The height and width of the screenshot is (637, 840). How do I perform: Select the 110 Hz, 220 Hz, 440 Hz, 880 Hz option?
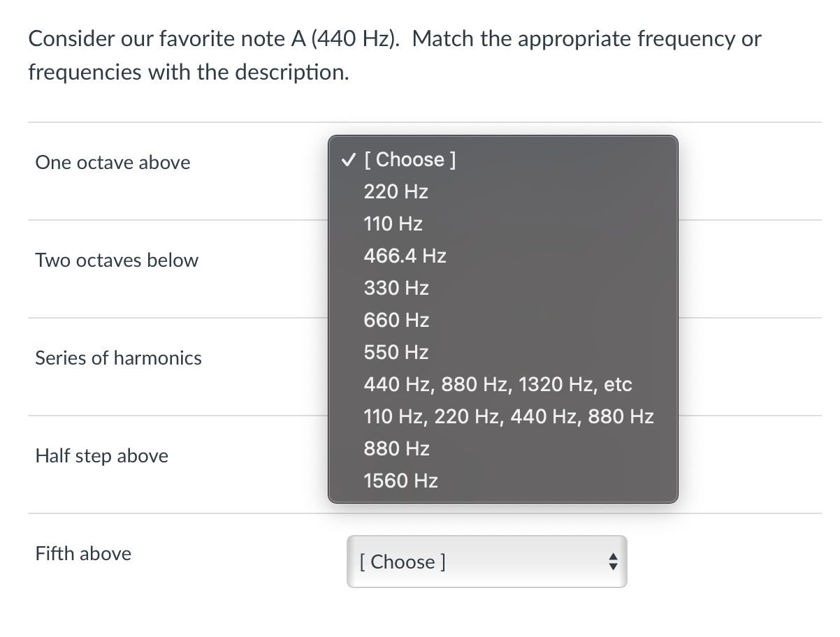tap(508, 416)
